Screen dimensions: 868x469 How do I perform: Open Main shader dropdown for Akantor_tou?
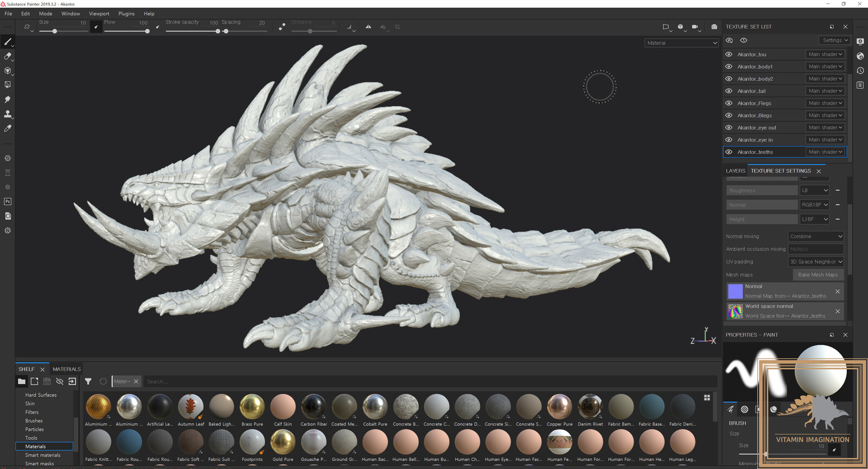pyautogui.click(x=825, y=54)
